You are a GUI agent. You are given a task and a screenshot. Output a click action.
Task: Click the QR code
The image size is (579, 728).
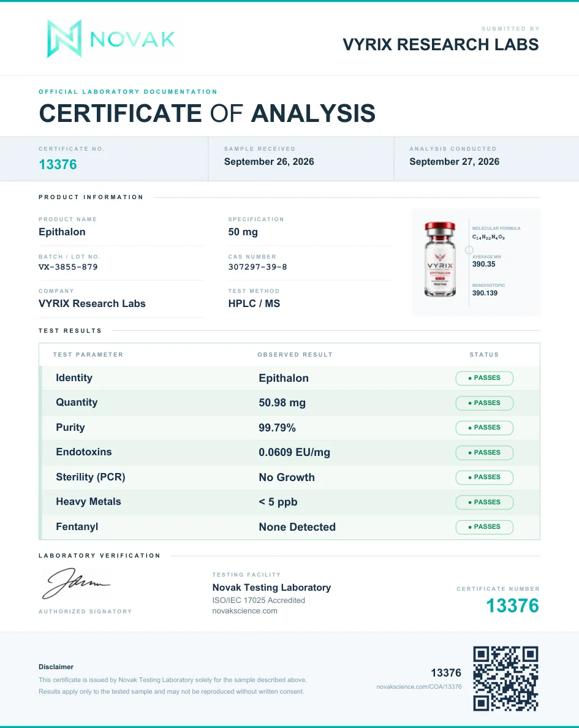click(505, 679)
